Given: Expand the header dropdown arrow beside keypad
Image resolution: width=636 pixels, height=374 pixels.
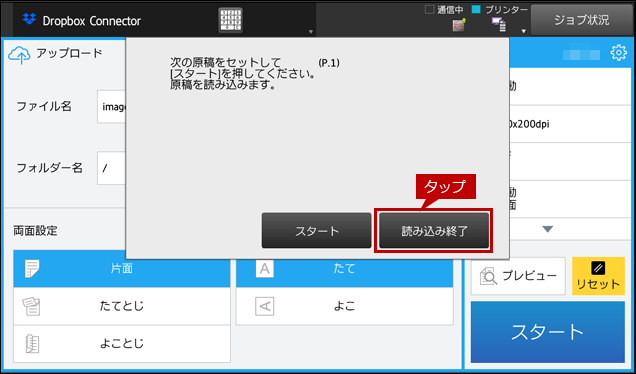Looking at the screenshot, I should 311,31.
